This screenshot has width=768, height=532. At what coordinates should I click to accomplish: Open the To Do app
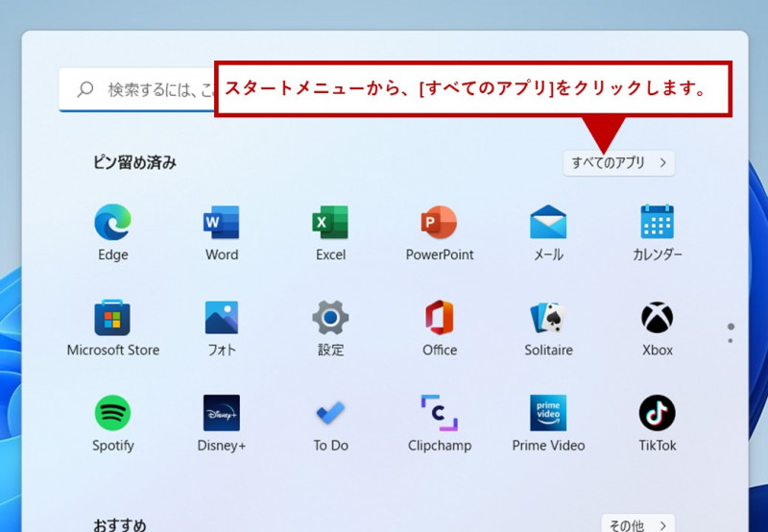(x=330, y=413)
